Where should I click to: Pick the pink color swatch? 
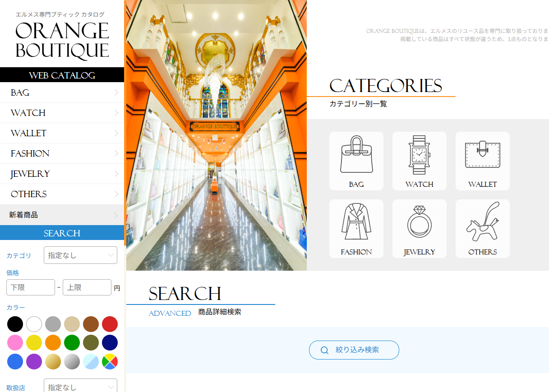[15, 343]
